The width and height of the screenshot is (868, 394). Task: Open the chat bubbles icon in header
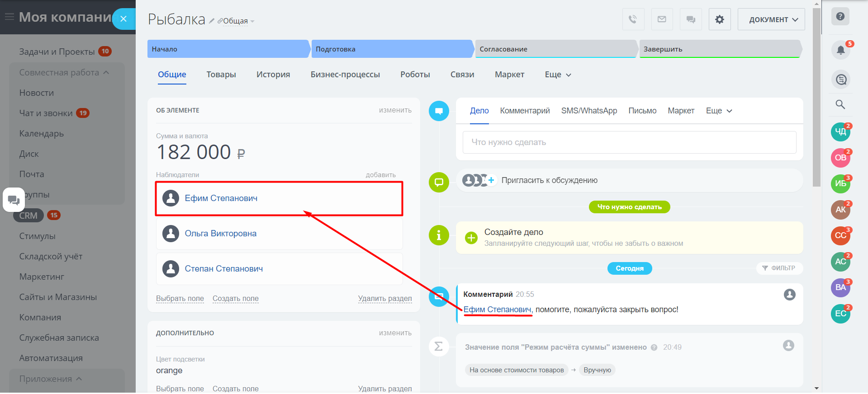(x=691, y=19)
